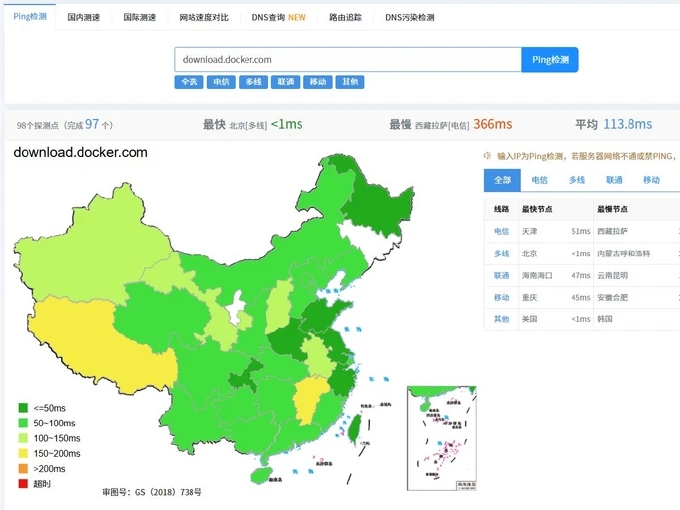Click the >200ms orange legend swatch
Screen dimensions: 680x510
coord(23,469)
